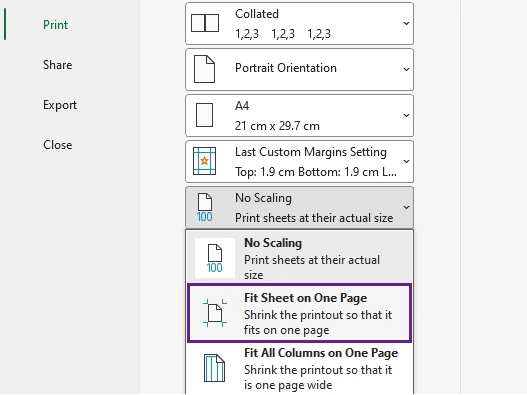527x395 pixels.
Task: Choose Close in the backstage sidebar
Action: click(57, 145)
